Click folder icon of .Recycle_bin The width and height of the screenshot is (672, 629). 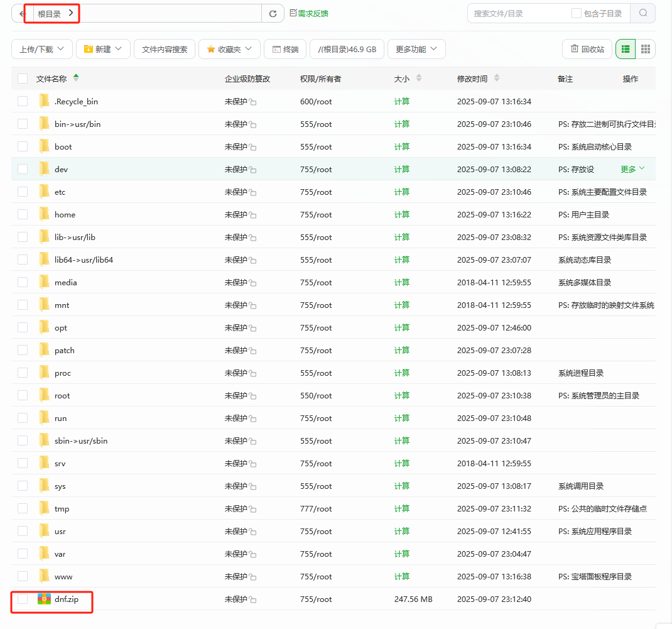pyautogui.click(x=44, y=101)
